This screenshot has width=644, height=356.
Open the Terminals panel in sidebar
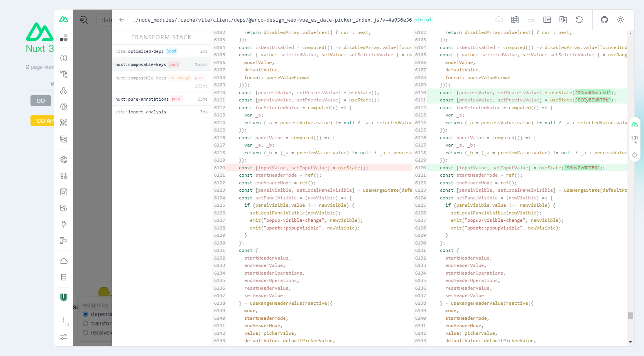(64, 277)
